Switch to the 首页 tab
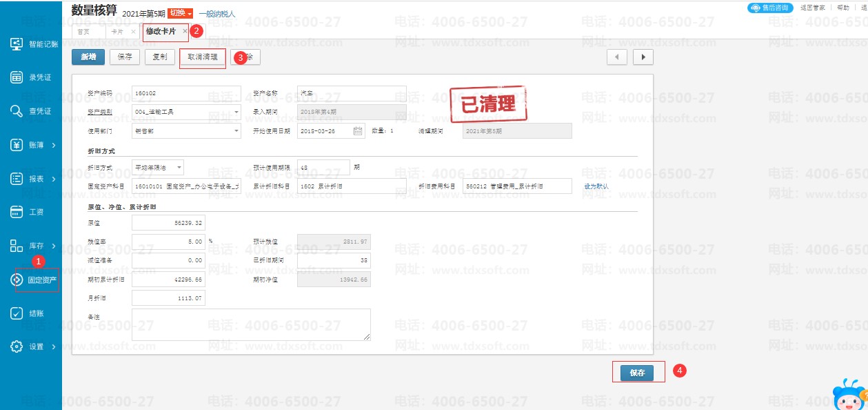Image resolution: width=868 pixels, height=410 pixels. tap(83, 32)
